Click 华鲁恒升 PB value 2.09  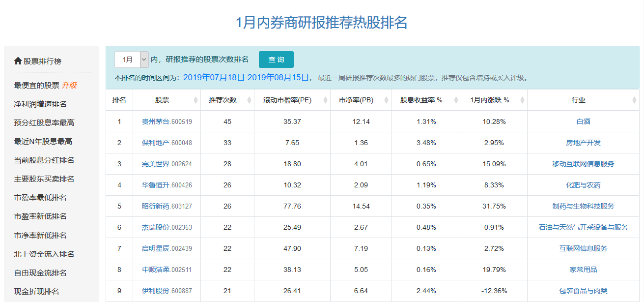pyautogui.click(x=361, y=185)
